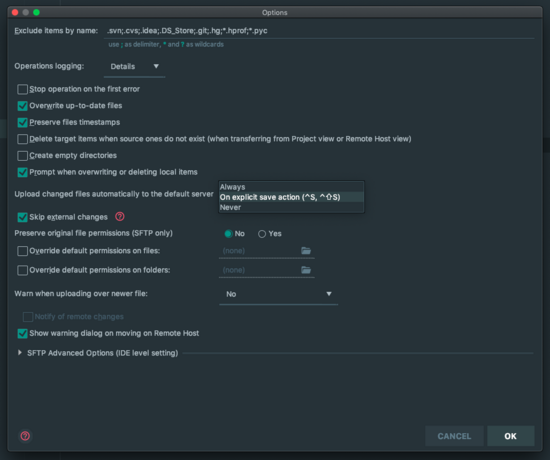Viewport: 550px width, 460px height.
Task: Uncheck Overwrite up-to-date files
Action: [x=22, y=106]
